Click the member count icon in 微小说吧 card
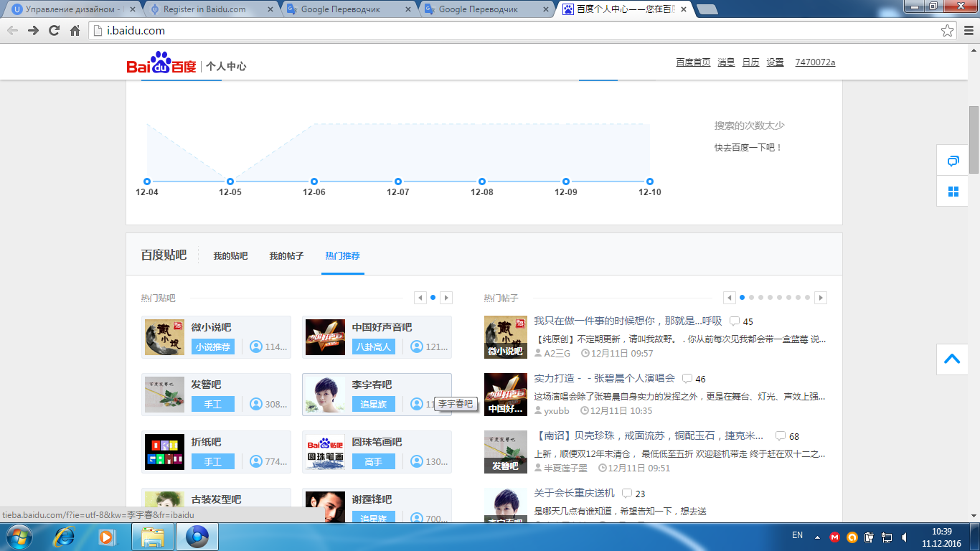Image resolution: width=980 pixels, height=551 pixels. (256, 347)
